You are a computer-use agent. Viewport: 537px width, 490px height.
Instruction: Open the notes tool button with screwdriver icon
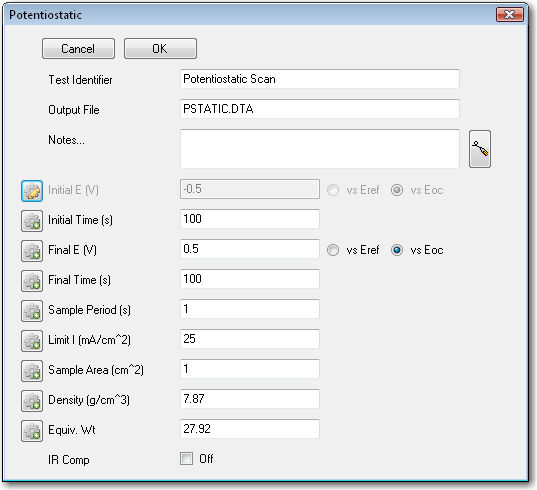click(x=479, y=149)
